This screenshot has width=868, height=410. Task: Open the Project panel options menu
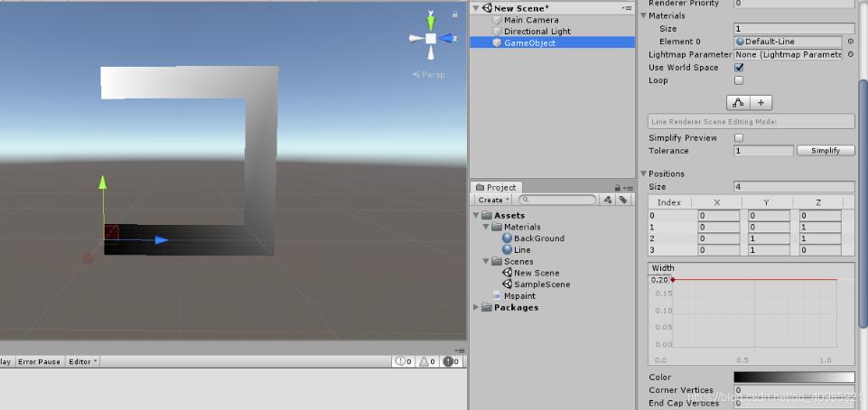click(629, 188)
